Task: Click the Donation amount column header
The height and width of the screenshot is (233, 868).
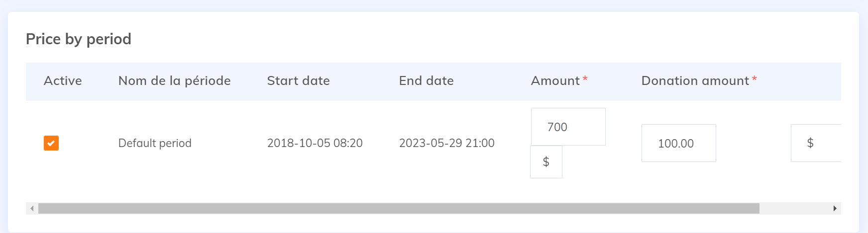Action: point(695,81)
